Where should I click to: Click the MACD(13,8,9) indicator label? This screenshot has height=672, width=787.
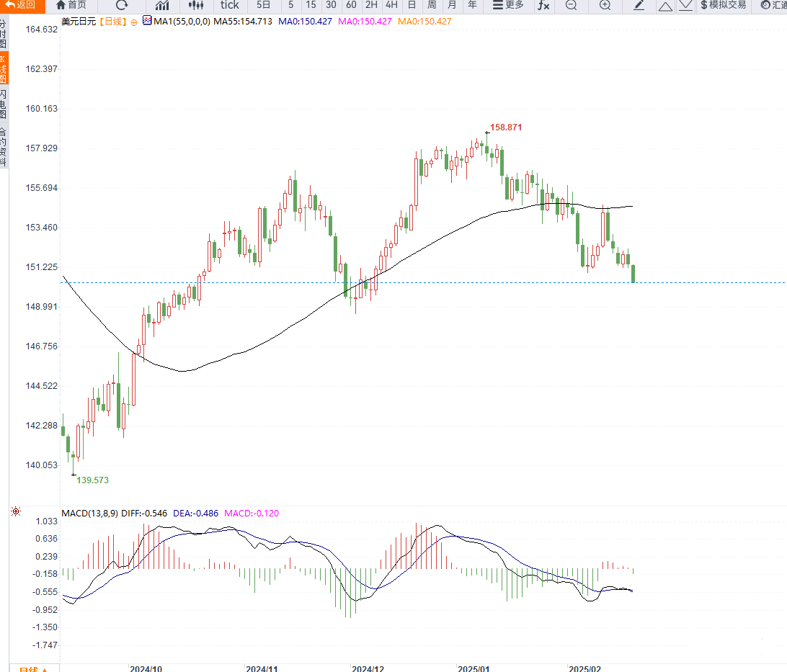pos(90,514)
